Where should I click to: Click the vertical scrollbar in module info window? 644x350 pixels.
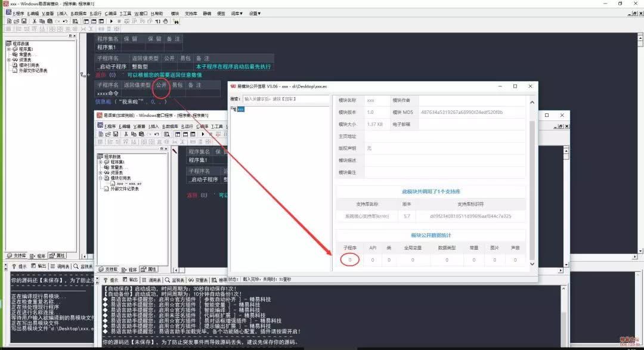pyautogui.click(x=532, y=179)
